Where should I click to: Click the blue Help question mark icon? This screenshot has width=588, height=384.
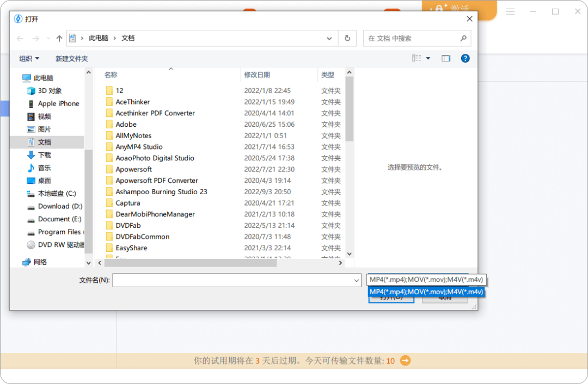pyautogui.click(x=465, y=58)
